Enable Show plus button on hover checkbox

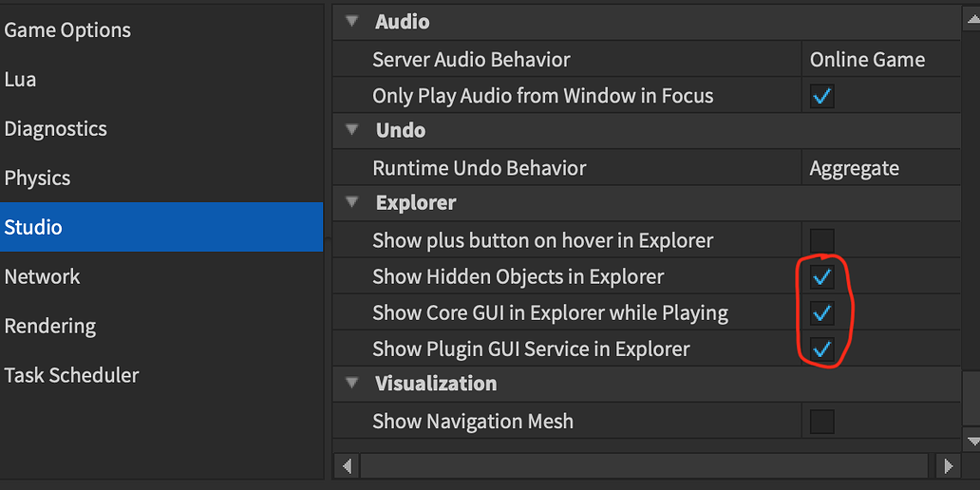(x=821, y=240)
